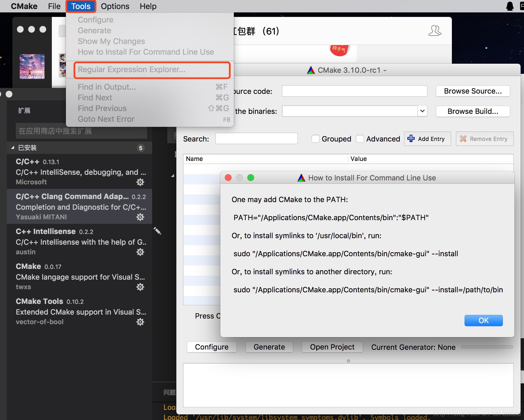Choose Find Previous menu item
Image resolution: width=524 pixels, height=420 pixels.
150,108
